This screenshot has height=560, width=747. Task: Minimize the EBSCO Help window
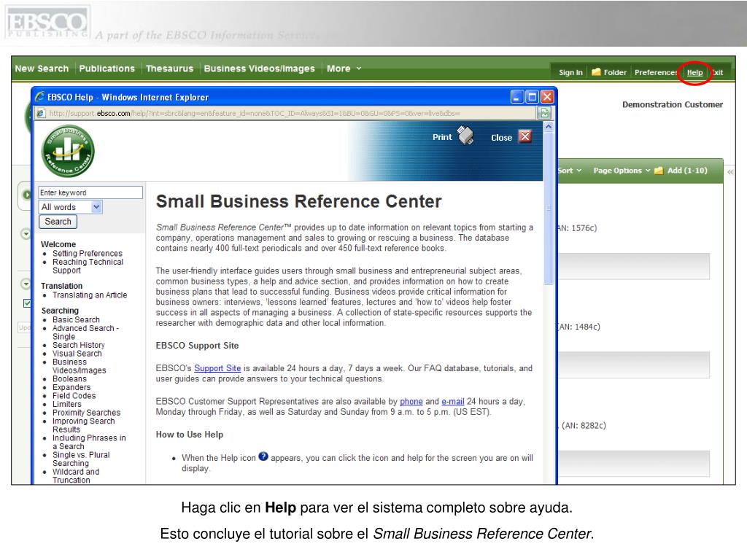pyautogui.click(x=517, y=97)
